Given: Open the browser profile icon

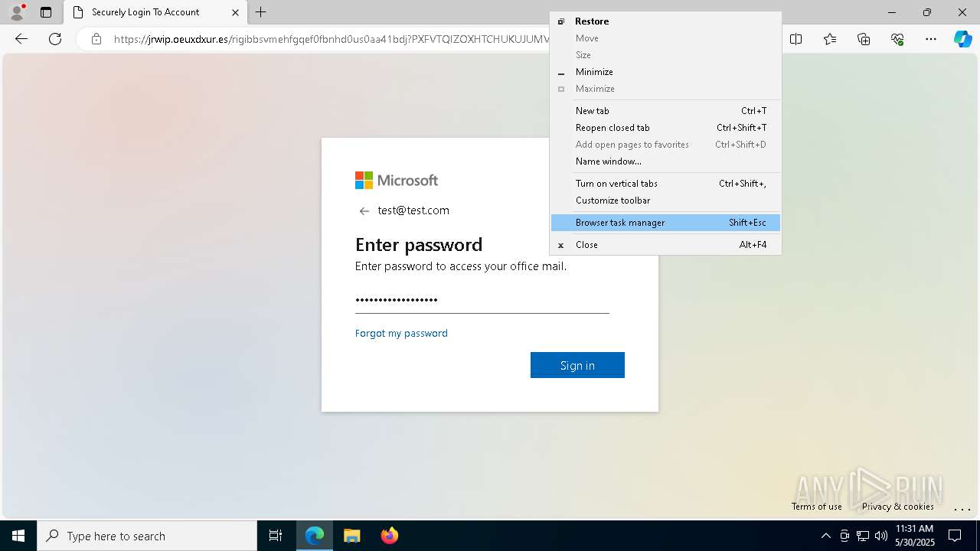Looking at the screenshot, I should (x=17, y=12).
